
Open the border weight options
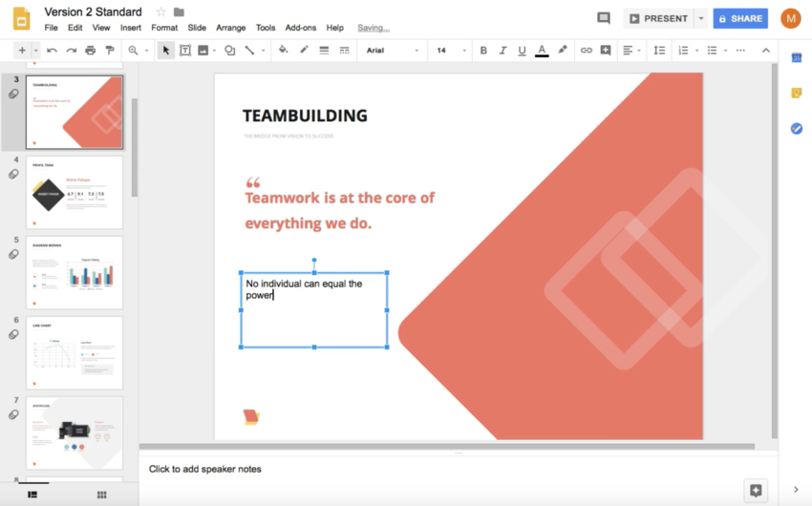pos(324,51)
